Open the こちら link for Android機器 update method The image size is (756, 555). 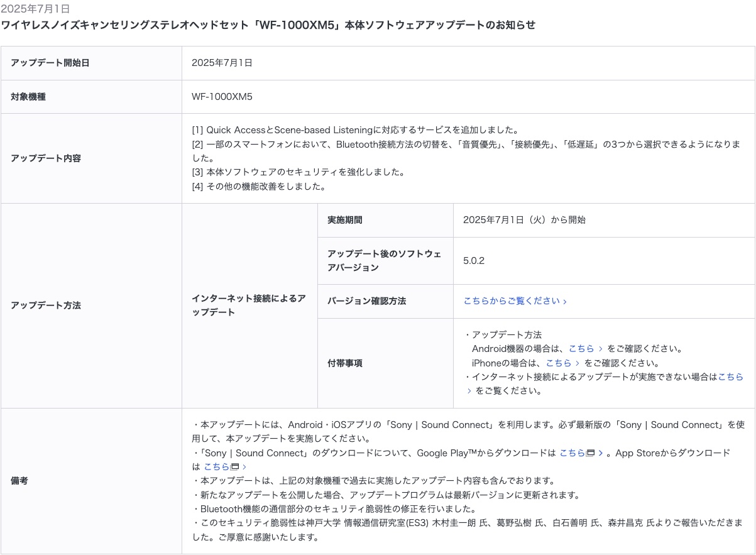pyautogui.click(x=585, y=349)
